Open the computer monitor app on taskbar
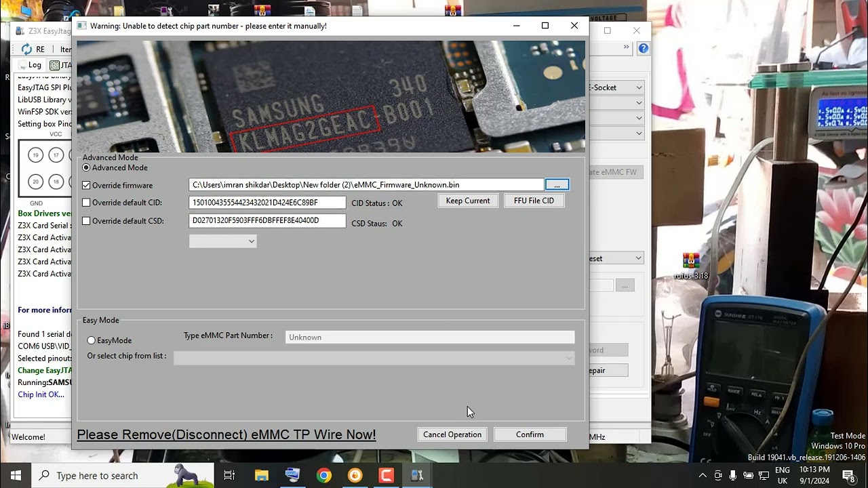868x488 pixels. click(292, 476)
